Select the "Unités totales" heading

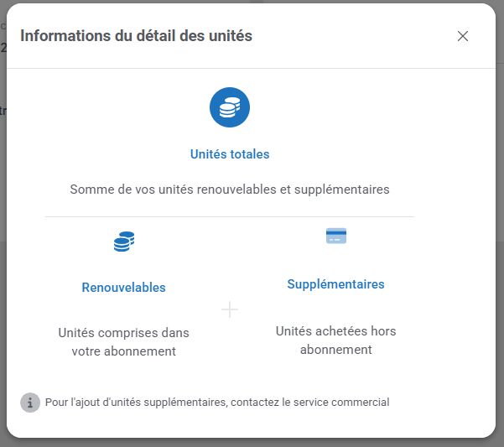(x=230, y=154)
